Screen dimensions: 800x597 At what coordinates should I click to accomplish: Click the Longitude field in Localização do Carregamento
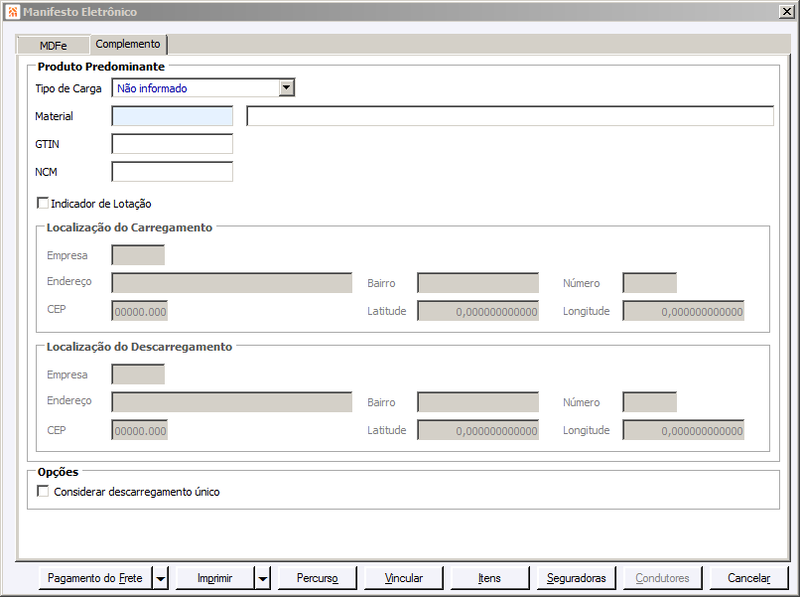point(683,311)
